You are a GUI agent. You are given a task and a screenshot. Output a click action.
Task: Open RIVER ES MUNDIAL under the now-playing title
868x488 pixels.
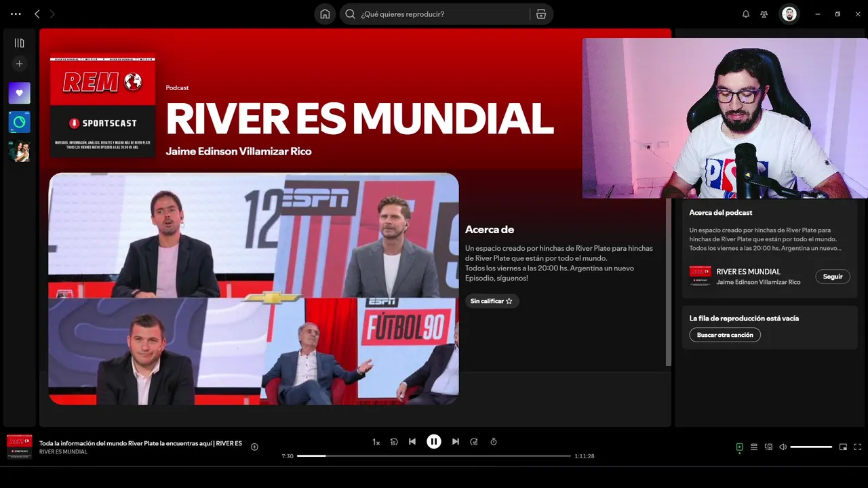click(63, 452)
